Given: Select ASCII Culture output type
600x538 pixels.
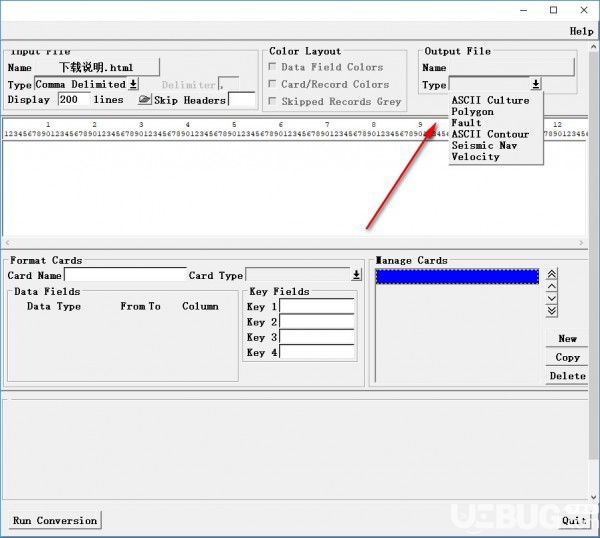Looking at the screenshot, I should (490, 100).
